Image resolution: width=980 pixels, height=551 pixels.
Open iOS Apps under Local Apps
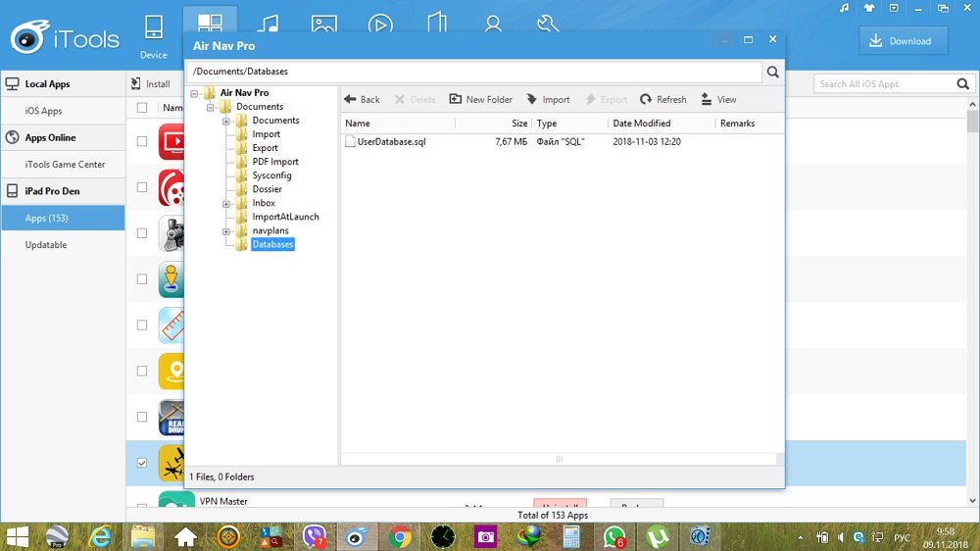point(44,111)
